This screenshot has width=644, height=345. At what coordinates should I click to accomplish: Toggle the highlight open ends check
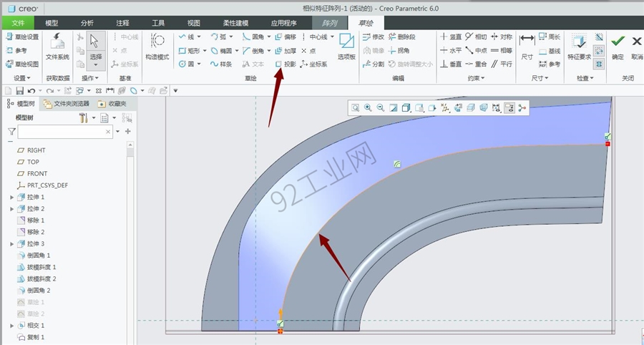point(599,51)
